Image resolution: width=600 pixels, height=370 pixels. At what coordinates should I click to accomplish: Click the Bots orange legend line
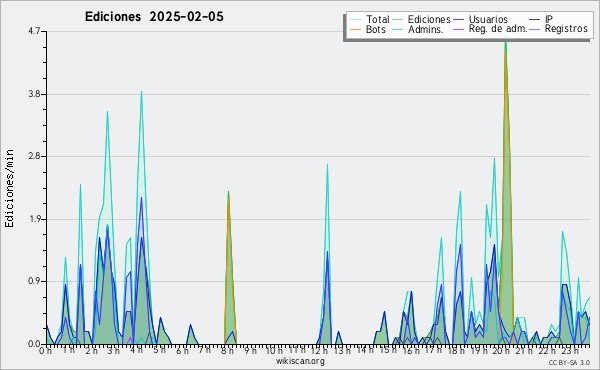(355, 29)
